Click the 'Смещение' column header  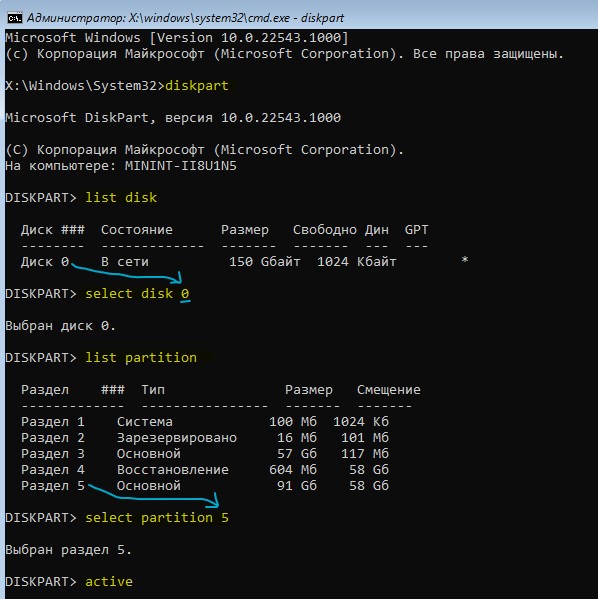[x=389, y=390]
